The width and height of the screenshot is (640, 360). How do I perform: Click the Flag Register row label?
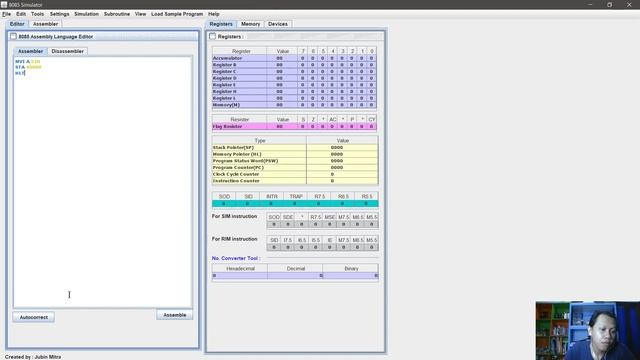click(x=239, y=127)
